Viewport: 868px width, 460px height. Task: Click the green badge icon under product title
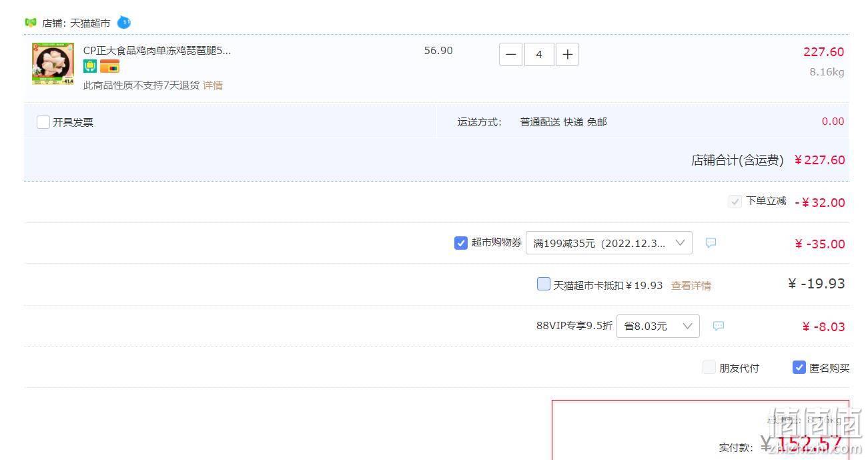click(x=90, y=66)
